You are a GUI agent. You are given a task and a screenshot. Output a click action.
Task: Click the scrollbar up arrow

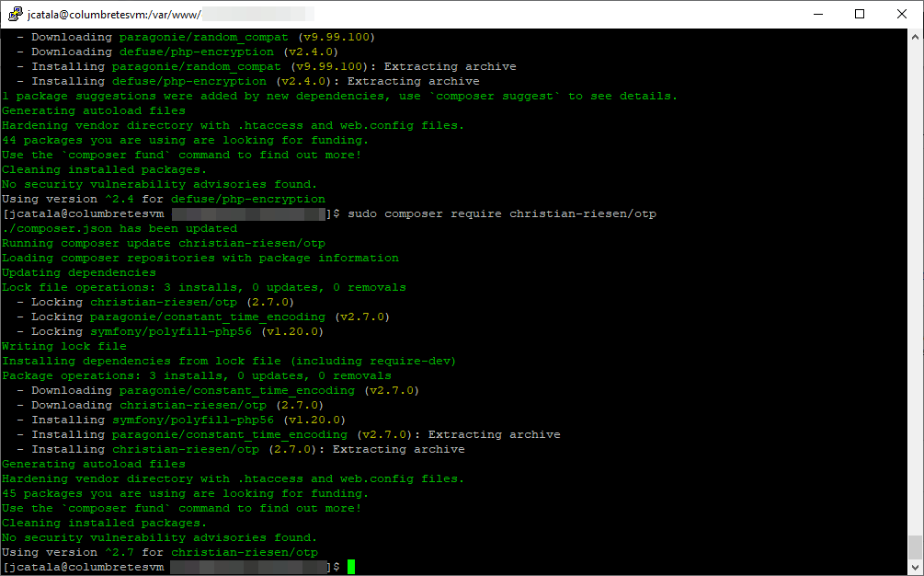pos(915,36)
